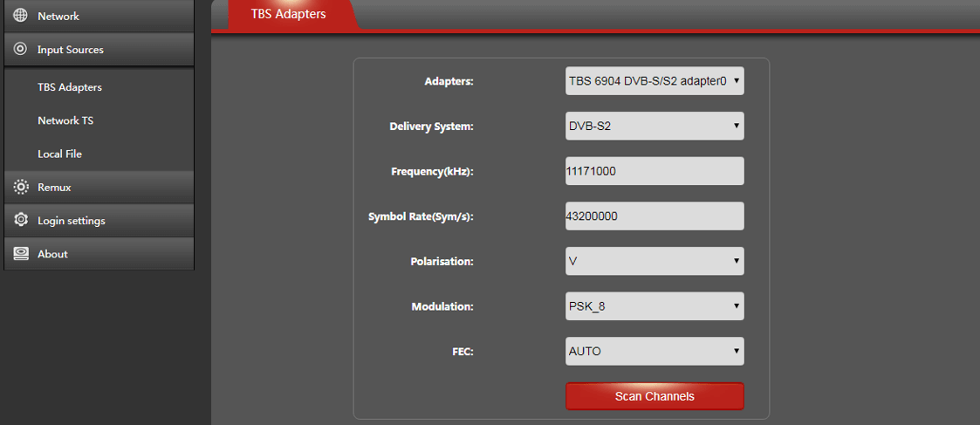Click the About monitor icon
Viewport: 980px width, 425px height.
tap(20, 254)
